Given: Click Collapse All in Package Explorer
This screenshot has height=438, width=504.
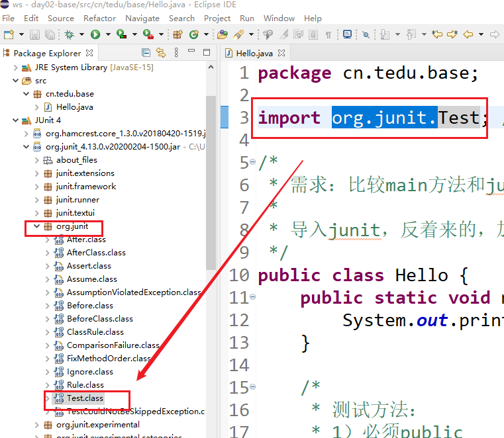Looking at the screenshot, I should click(146, 53).
